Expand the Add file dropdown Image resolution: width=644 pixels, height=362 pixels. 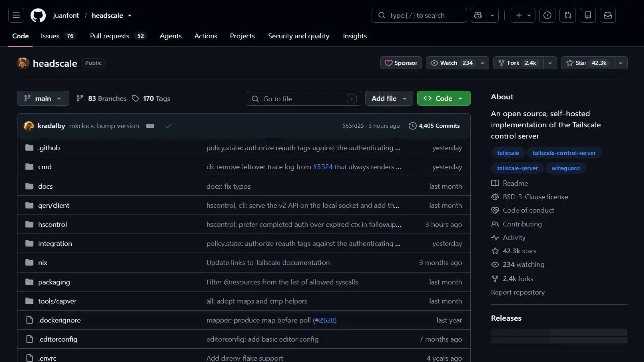pyautogui.click(x=389, y=98)
